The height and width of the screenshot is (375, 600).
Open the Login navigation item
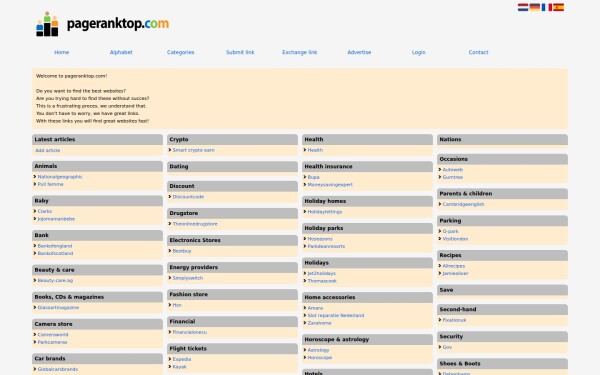419,52
